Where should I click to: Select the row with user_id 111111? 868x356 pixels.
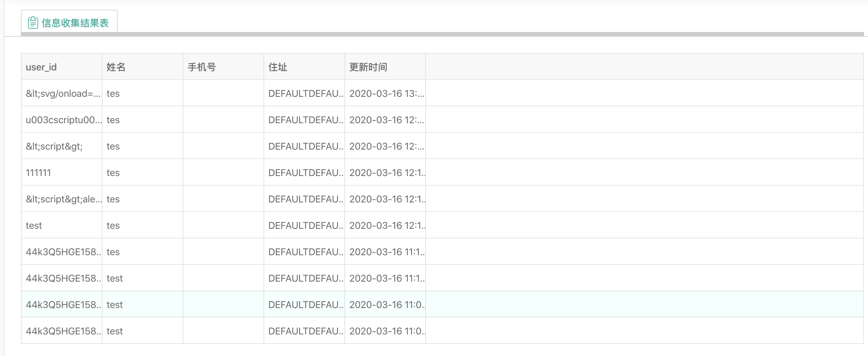[x=38, y=173]
